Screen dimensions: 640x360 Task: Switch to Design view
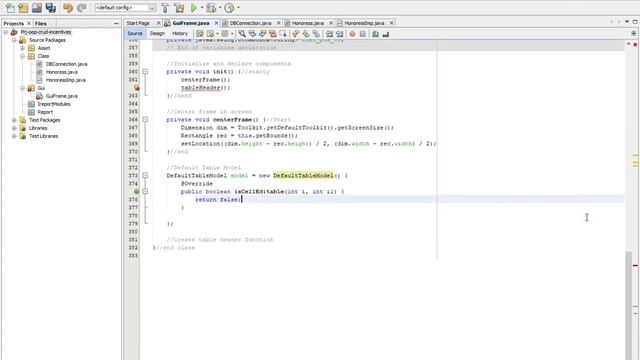[x=157, y=33]
